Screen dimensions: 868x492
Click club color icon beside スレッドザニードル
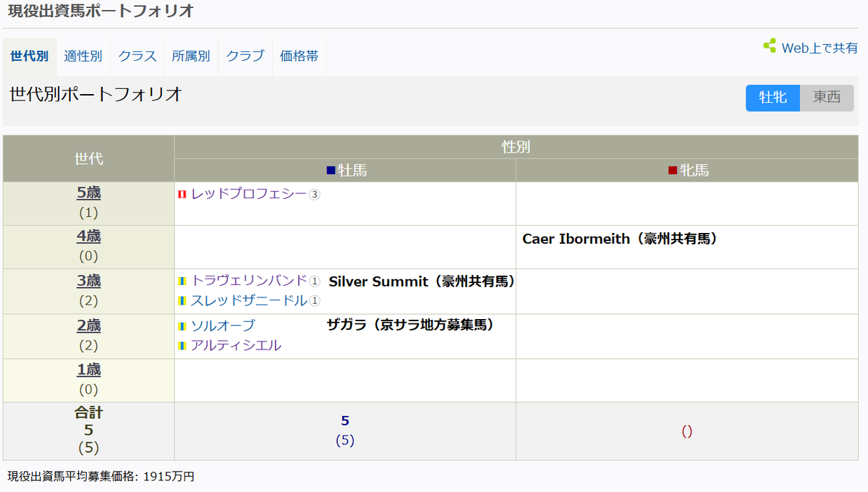point(183,300)
